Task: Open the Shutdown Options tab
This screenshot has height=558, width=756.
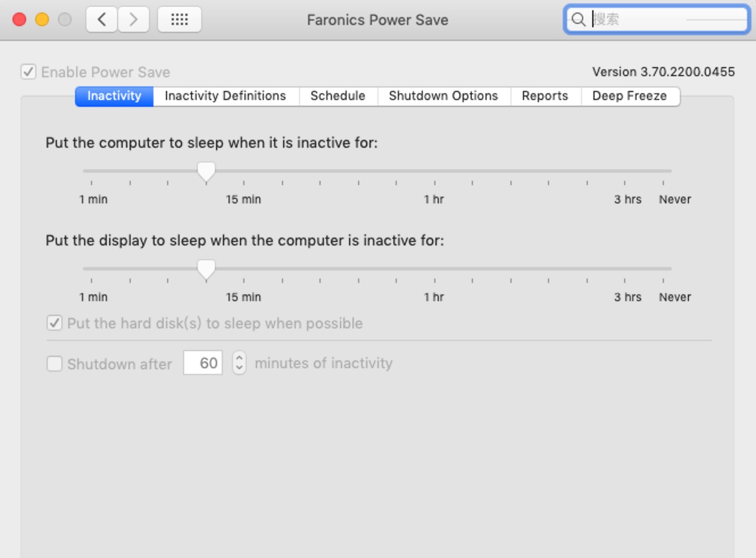Action: [x=443, y=96]
